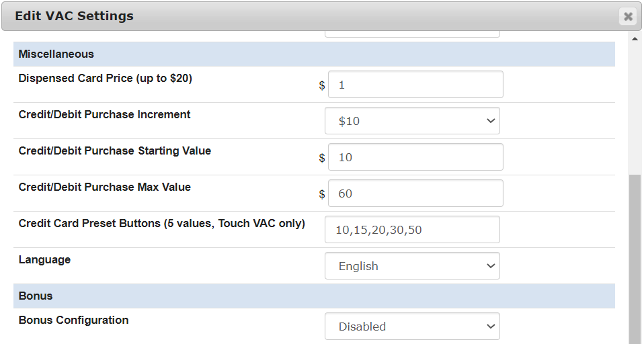644x344 pixels.
Task: Click the Language label
Action: point(44,259)
